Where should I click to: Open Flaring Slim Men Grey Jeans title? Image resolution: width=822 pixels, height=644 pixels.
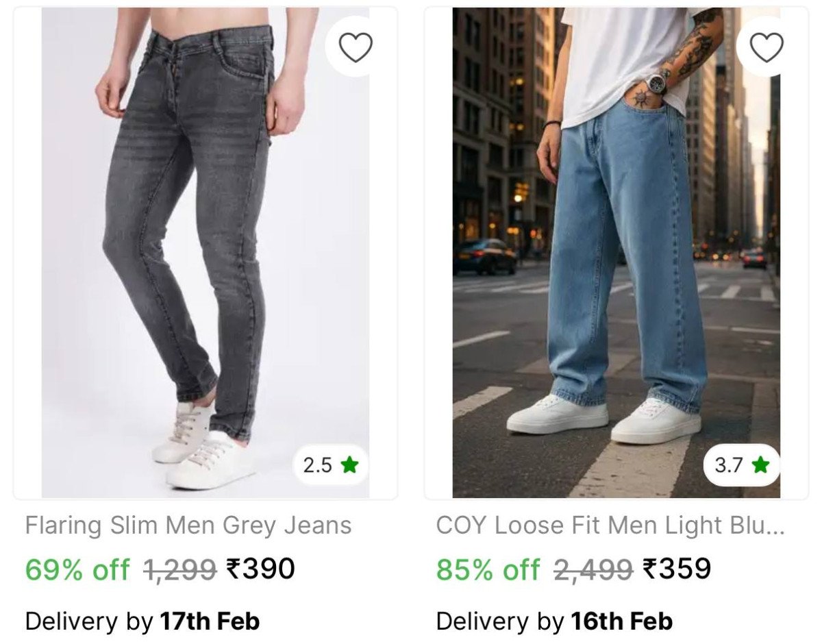point(188,525)
